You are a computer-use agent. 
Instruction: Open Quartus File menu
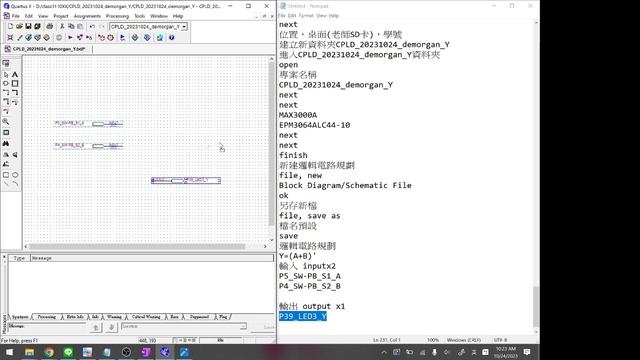16,16
